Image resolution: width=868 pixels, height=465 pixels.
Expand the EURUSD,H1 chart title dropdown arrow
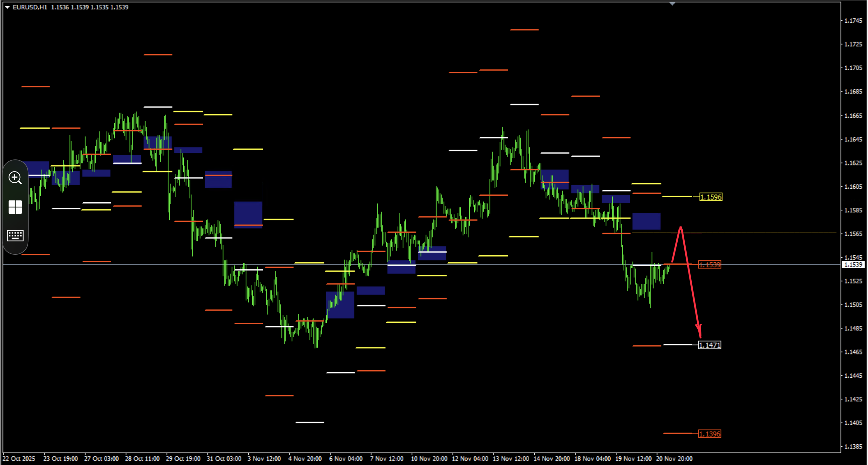pos(7,7)
